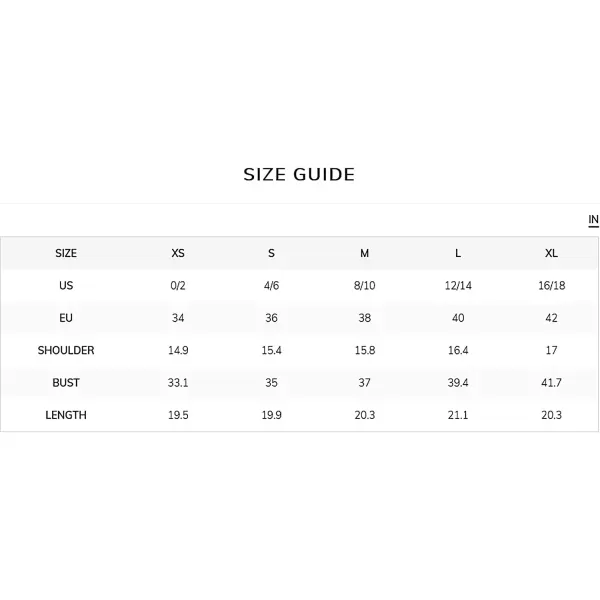600x600 pixels.
Task: Click the BUST row label
Action: 66,383
